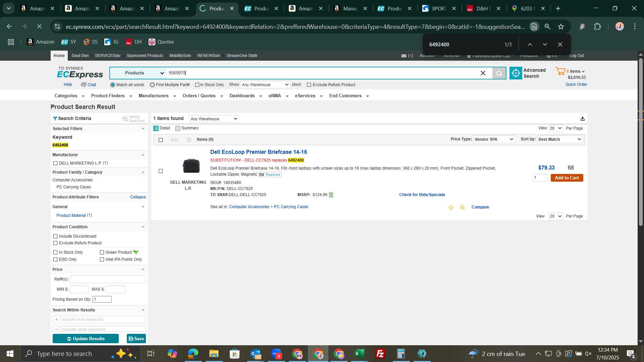Image resolution: width=644 pixels, height=362 pixels.
Task: Select the Dell briefcase result checkbox
Action: click(161, 171)
